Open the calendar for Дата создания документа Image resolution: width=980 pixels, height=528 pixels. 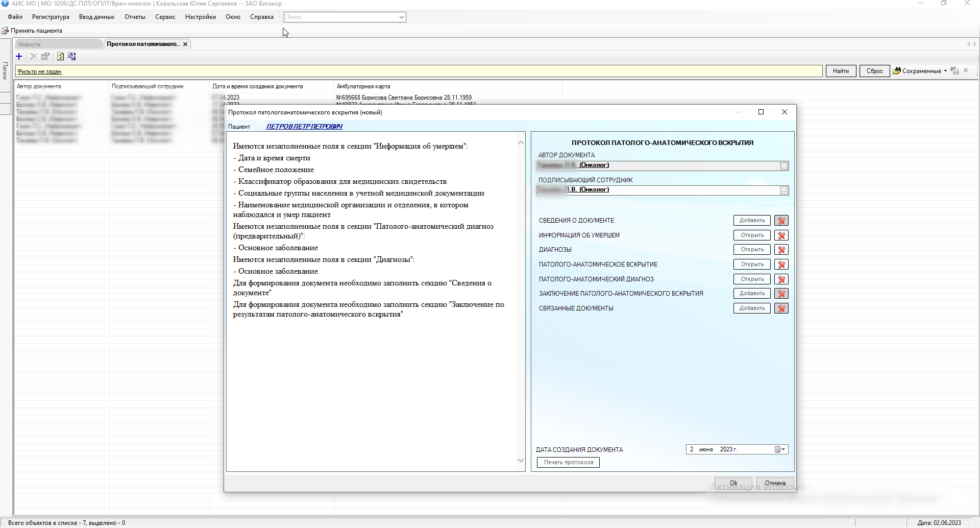[780, 449]
